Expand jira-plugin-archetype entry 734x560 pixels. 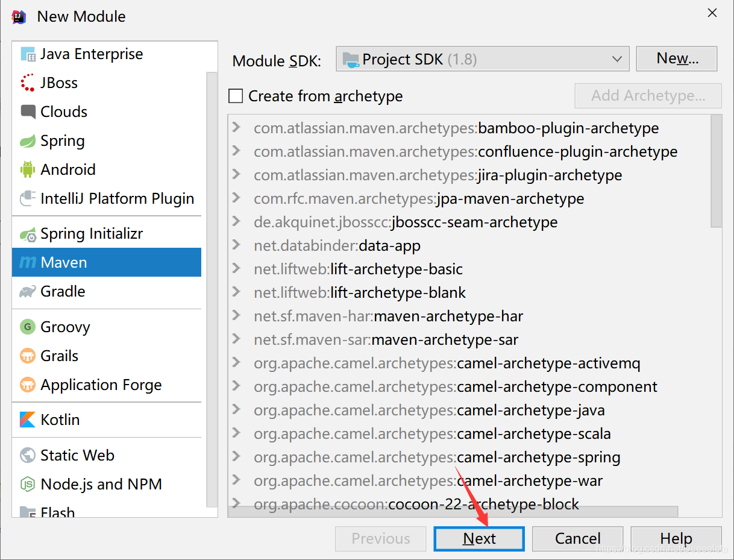[236, 175]
